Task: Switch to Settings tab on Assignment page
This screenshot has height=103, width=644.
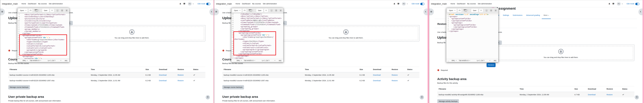Action: click(x=506, y=15)
